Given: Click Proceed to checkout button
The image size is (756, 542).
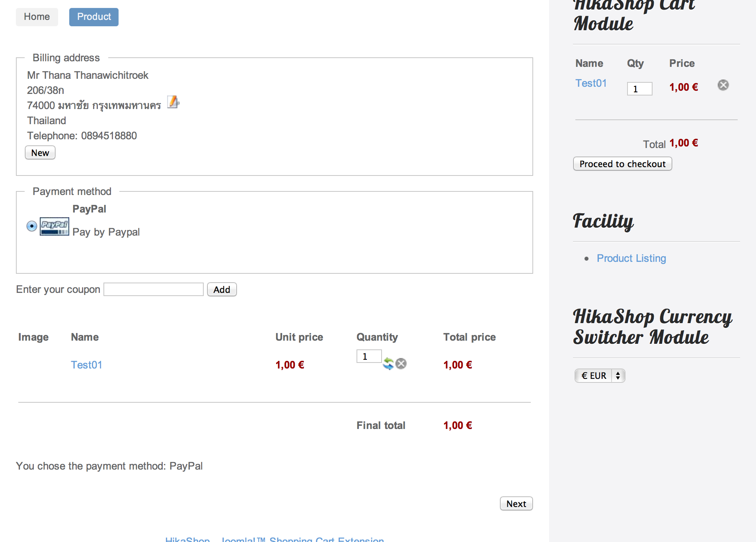Looking at the screenshot, I should coord(623,164).
